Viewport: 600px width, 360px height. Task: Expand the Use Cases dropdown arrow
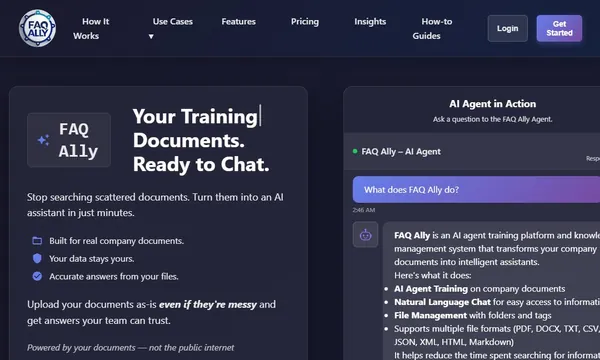pos(151,36)
